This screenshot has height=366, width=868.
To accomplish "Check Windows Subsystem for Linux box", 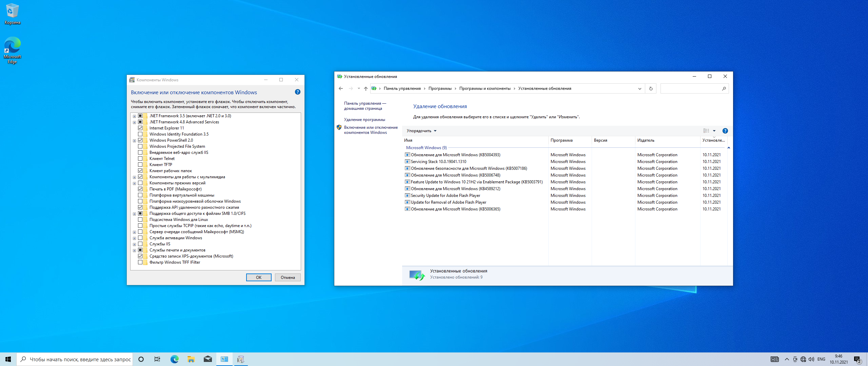I will coord(140,220).
